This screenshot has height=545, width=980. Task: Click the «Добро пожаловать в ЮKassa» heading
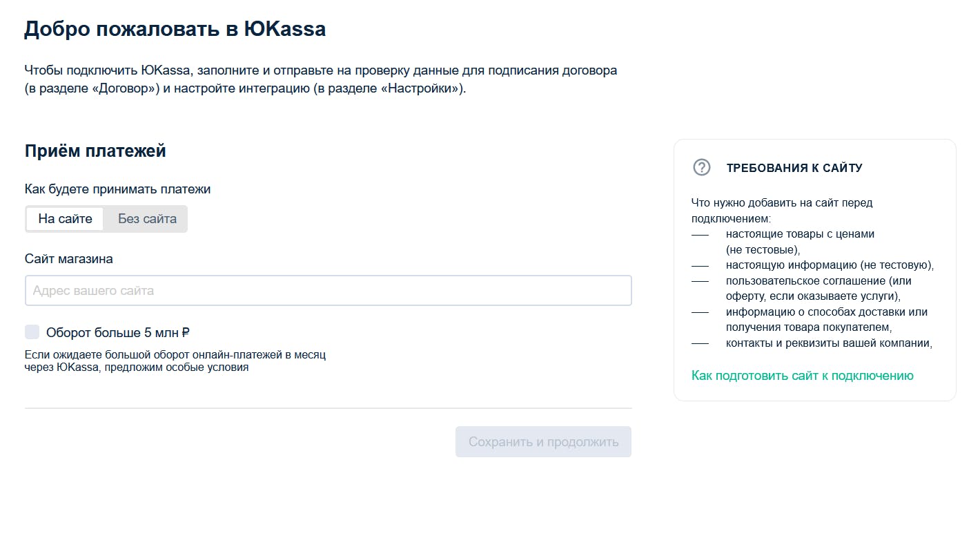click(175, 29)
